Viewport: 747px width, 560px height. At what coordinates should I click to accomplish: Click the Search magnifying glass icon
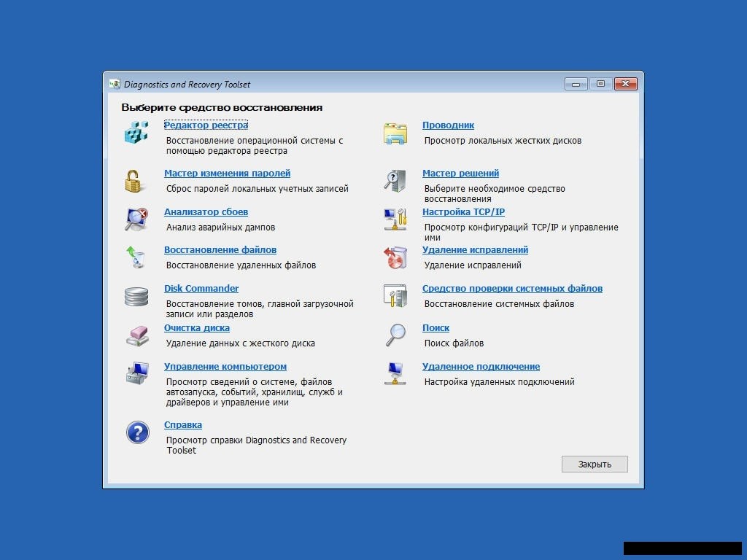pyautogui.click(x=395, y=335)
